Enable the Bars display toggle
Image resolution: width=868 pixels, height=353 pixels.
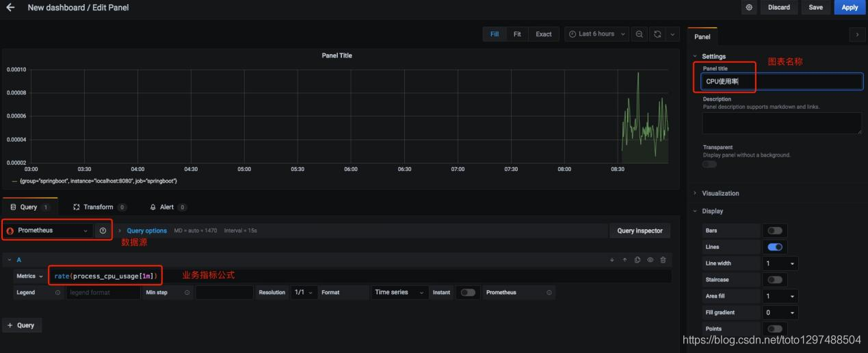coord(775,231)
